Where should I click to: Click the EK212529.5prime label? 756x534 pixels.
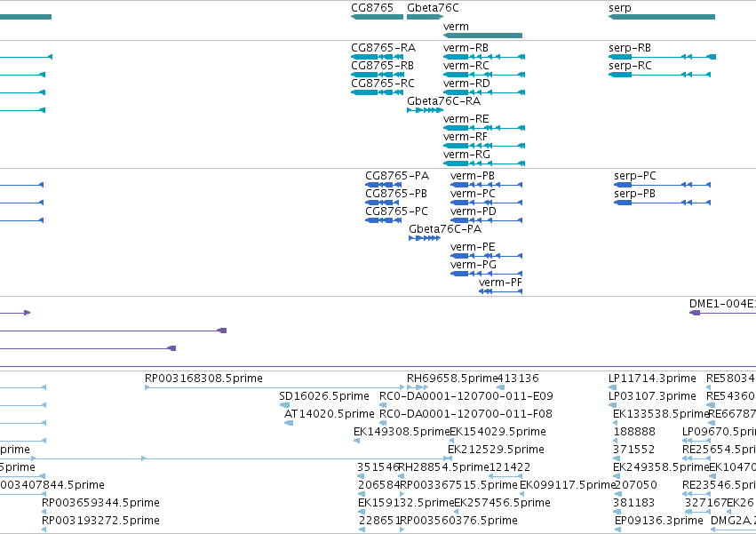pyautogui.click(x=496, y=450)
